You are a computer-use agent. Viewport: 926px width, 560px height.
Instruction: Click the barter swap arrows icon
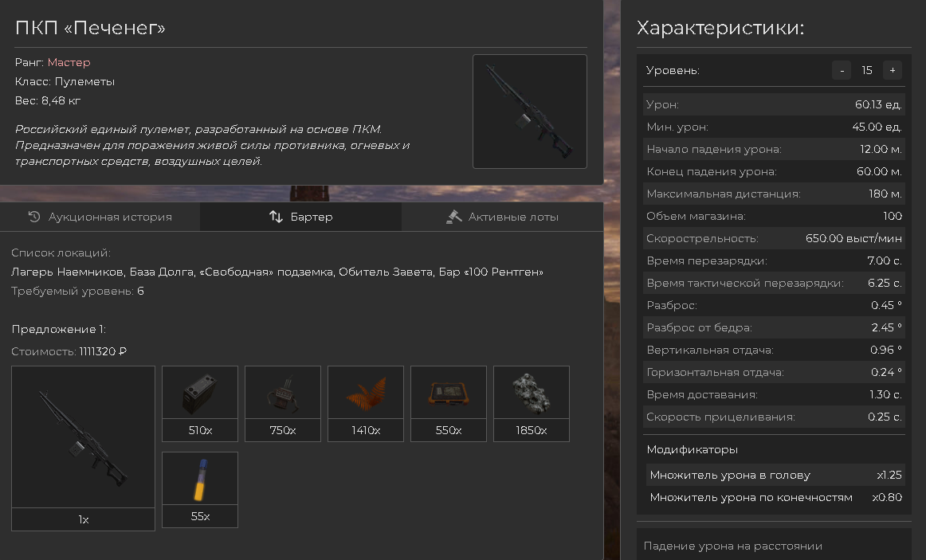pos(276,217)
